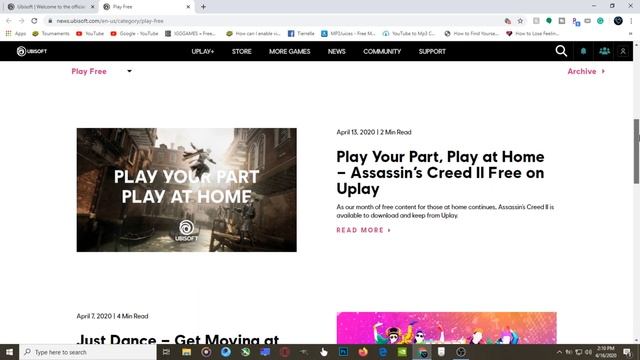Open the Just Dance article headline
The image size is (640, 360).
click(x=178, y=339)
